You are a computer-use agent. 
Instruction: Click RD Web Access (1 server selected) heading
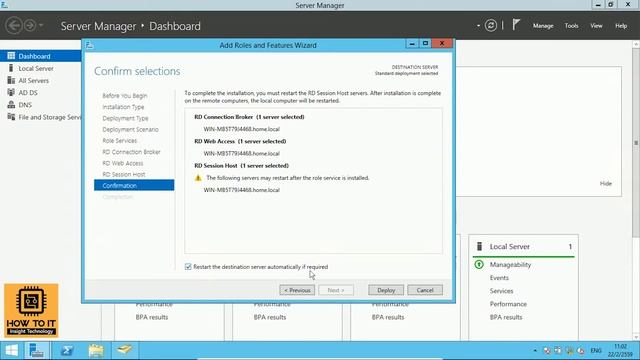pos(240,141)
